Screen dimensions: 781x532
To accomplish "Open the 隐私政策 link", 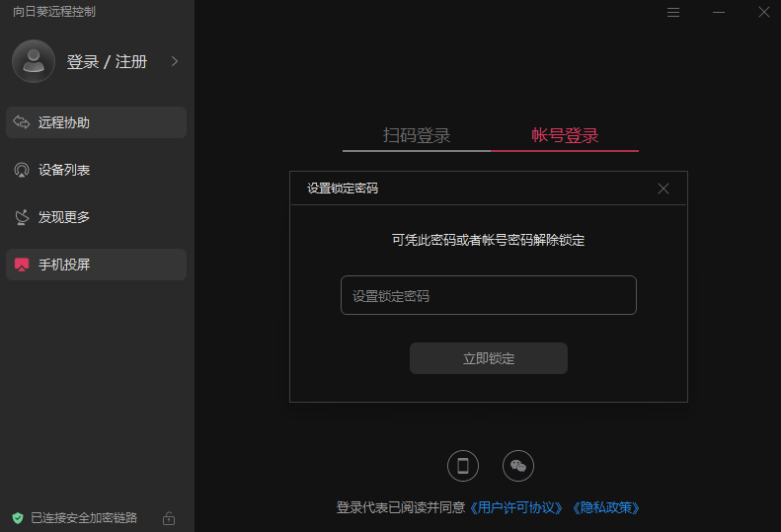I will point(606,508).
